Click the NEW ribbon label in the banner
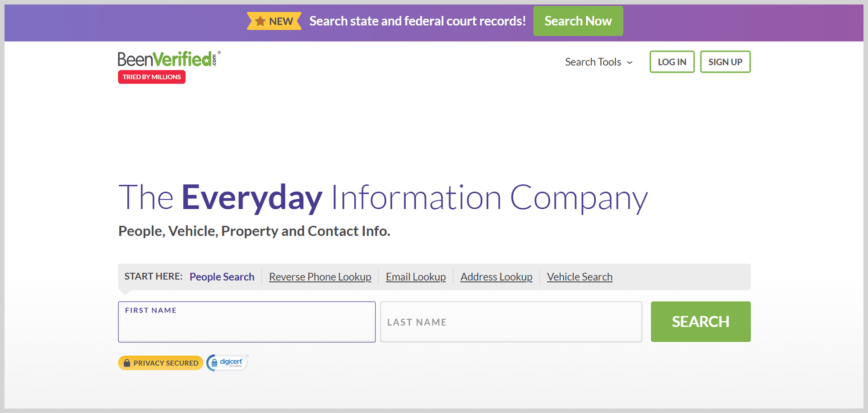The height and width of the screenshot is (413, 868). 274,21
